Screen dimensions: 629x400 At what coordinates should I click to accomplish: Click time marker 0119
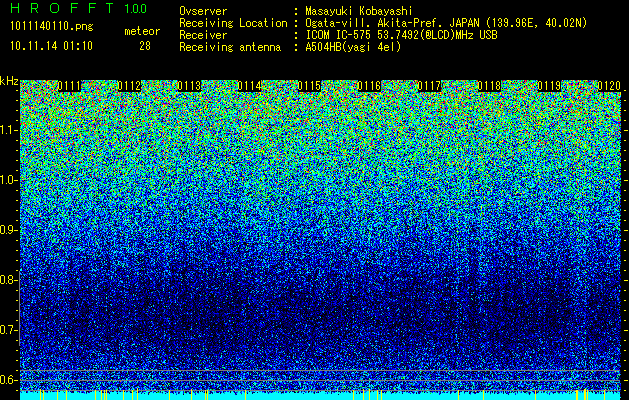pos(549,86)
